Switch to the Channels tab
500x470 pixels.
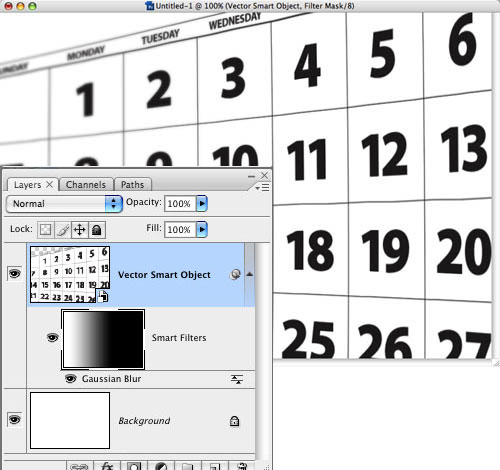coord(86,185)
